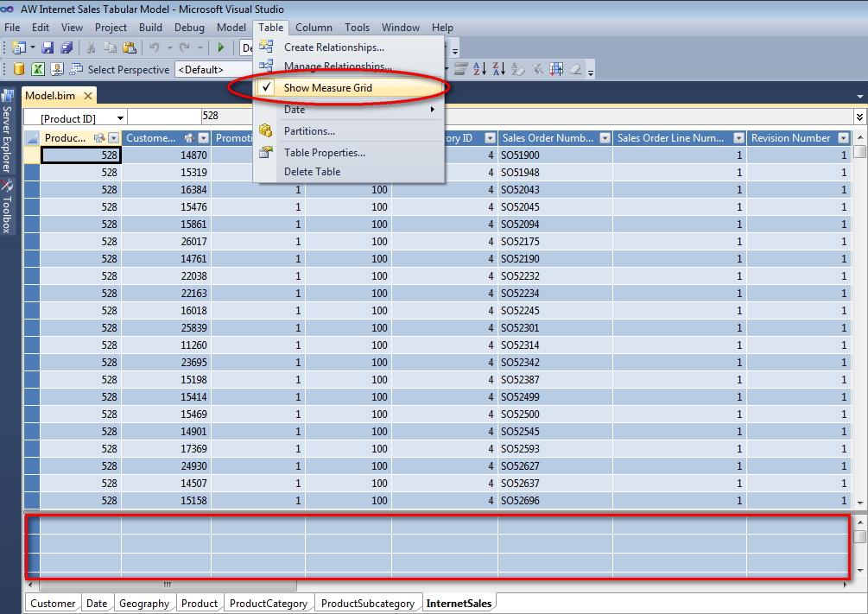The image size is (868, 614).
Task: Open the Select Perspective <Default> combo box
Action: [213, 69]
